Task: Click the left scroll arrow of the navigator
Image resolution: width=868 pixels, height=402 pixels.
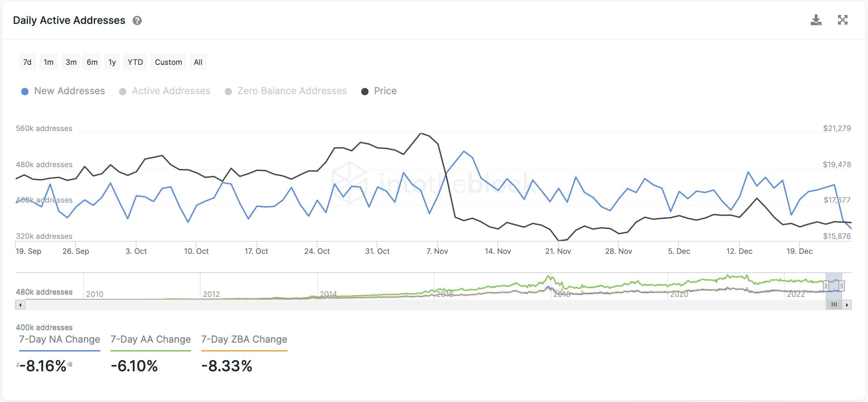Action: click(x=20, y=305)
